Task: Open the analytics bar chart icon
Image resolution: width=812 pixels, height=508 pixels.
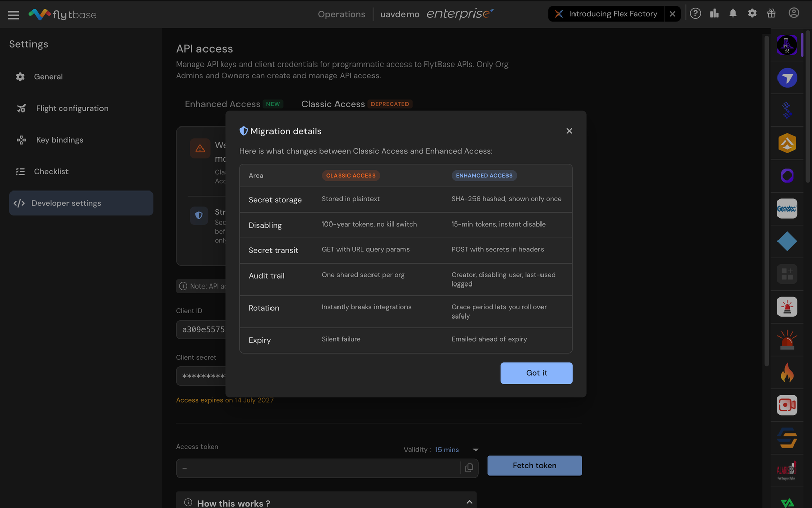Action: (x=715, y=14)
